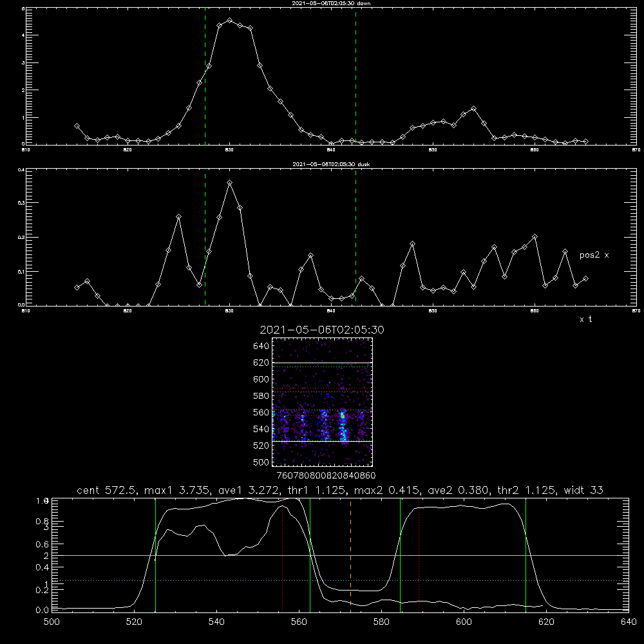Select the solid white horizontal line at level 2
The height and width of the screenshot is (644, 644).
point(340,555)
